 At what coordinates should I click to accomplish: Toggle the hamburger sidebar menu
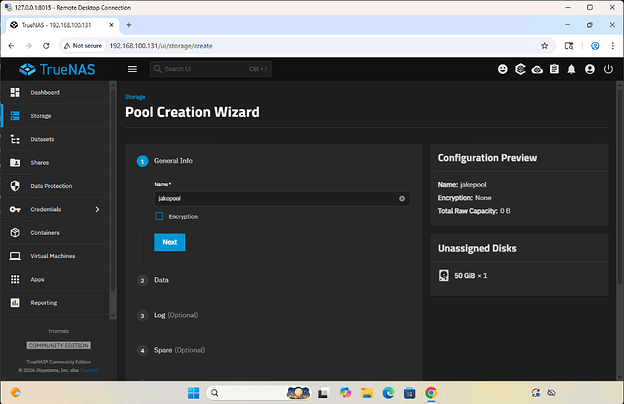tap(133, 69)
